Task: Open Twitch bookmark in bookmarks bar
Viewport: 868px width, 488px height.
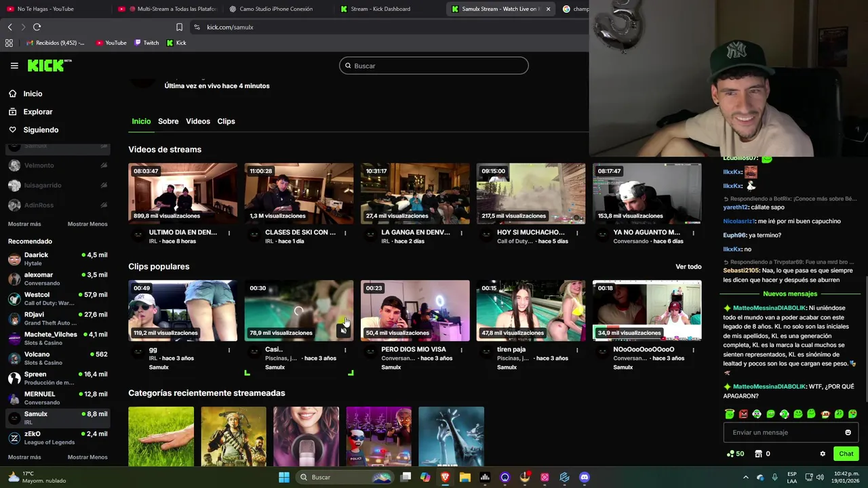Action: click(x=146, y=43)
